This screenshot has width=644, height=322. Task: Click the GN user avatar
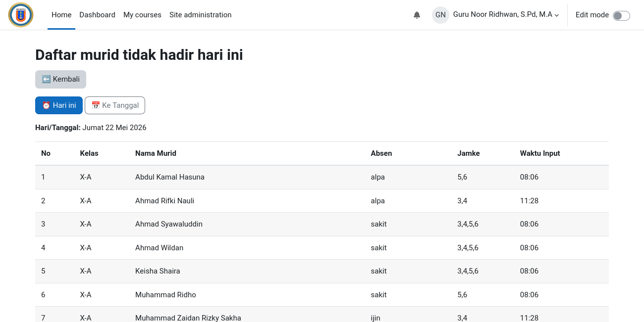(x=440, y=15)
